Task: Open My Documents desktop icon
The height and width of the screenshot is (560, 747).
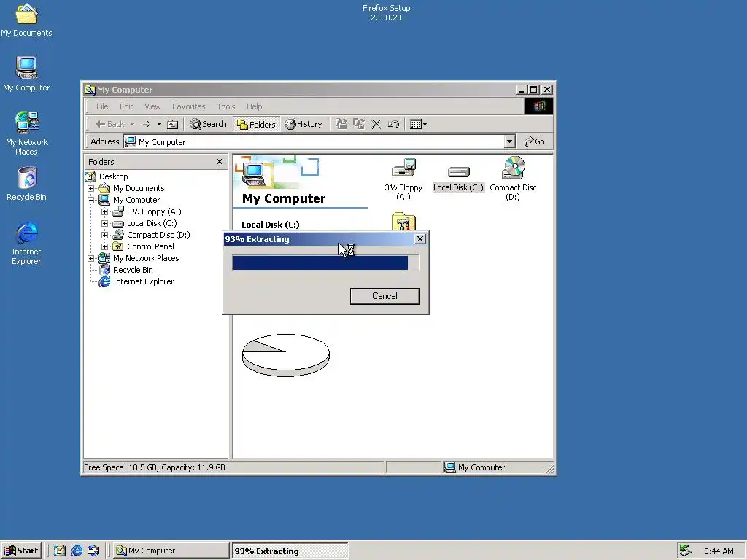Action: click(26, 20)
